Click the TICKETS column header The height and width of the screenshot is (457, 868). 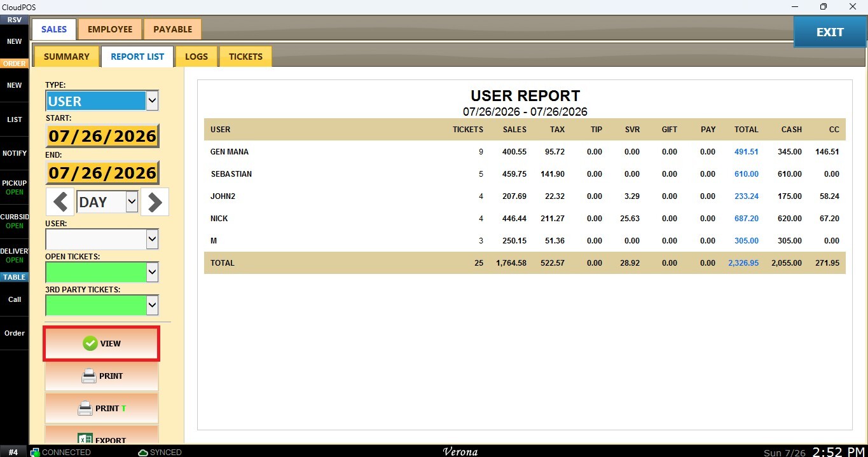(x=468, y=130)
